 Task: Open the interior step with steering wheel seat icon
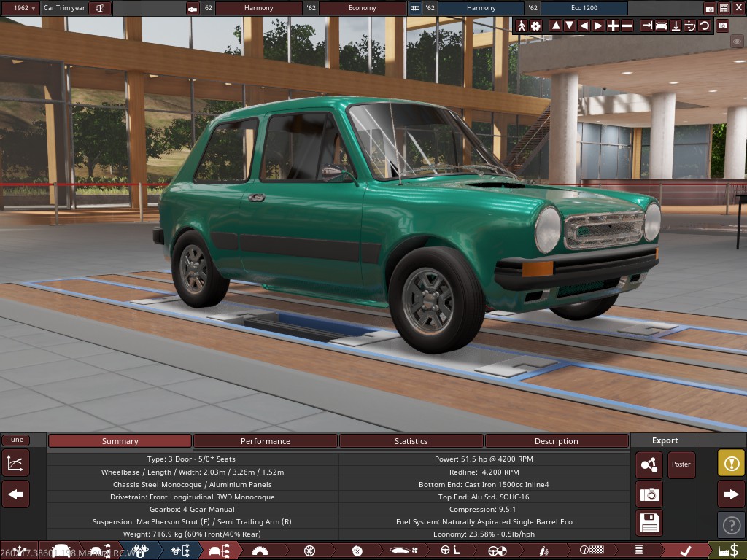pos(450,551)
